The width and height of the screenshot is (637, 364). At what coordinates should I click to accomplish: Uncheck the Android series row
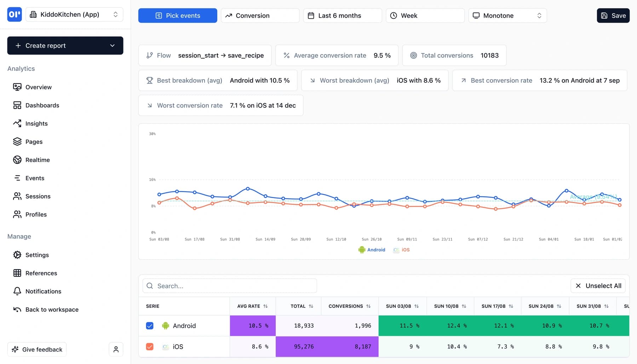pos(150,325)
